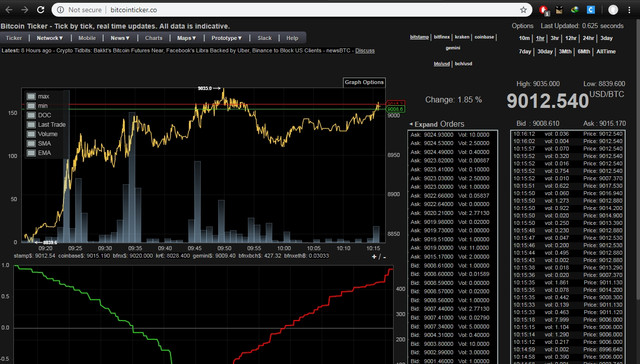Open the Options menu near Last Updated
The height and width of the screenshot is (364, 640).
pos(522,26)
